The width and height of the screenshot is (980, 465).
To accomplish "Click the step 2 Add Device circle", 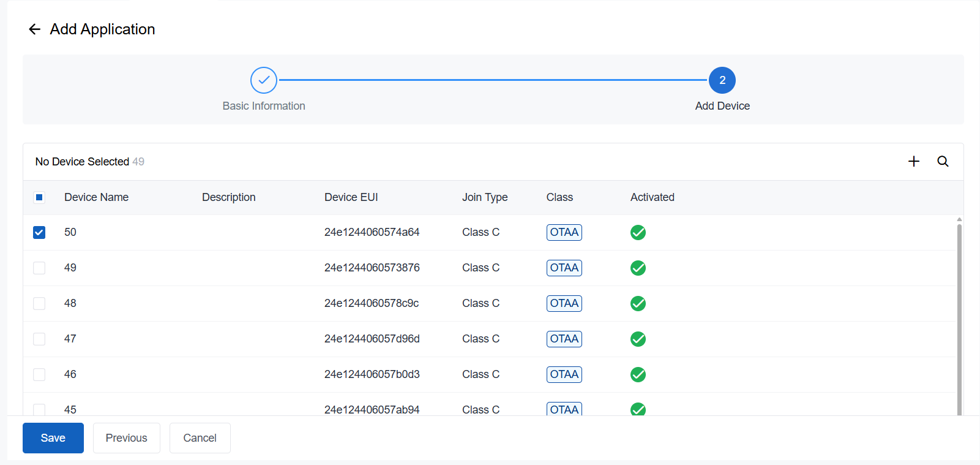I will (722, 80).
